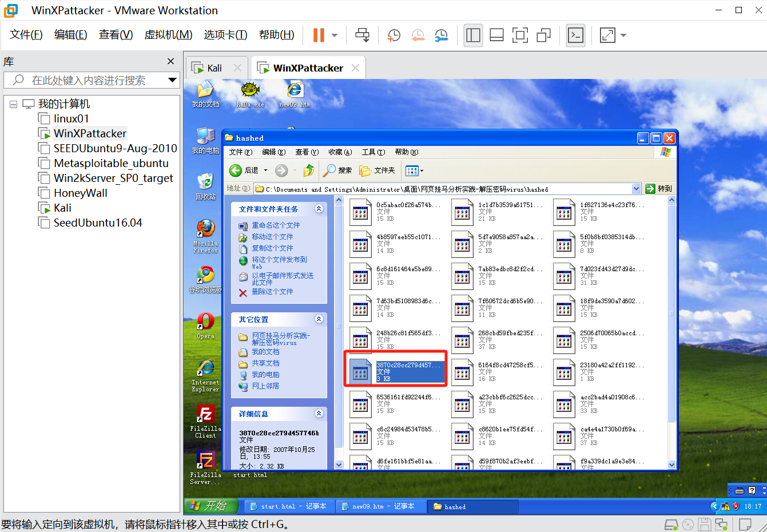Send Ctrl+Alt+Del to the virtual machine
Image resolution: width=767 pixels, height=532 pixels.
362,35
